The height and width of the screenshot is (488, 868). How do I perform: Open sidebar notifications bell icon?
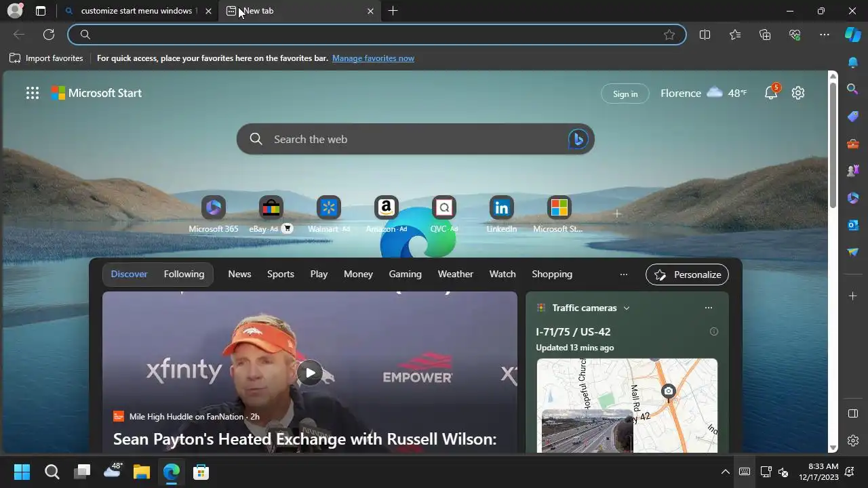tap(853, 62)
